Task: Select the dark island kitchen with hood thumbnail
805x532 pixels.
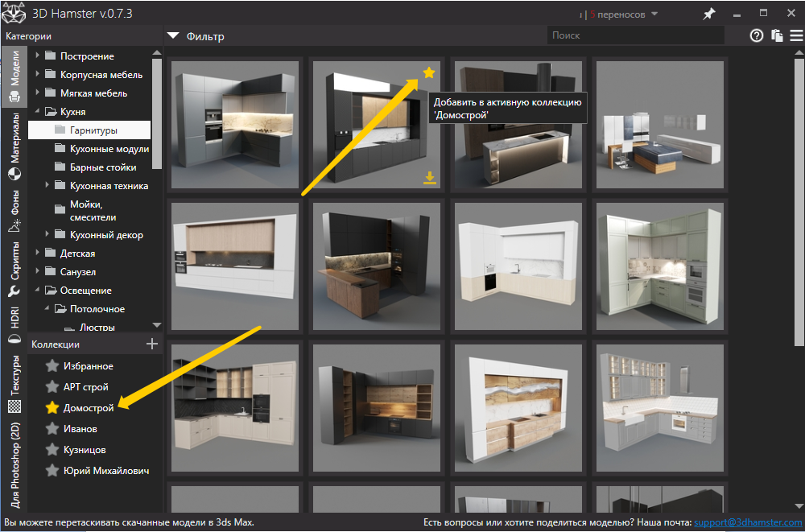Action: pyautogui.click(x=518, y=125)
